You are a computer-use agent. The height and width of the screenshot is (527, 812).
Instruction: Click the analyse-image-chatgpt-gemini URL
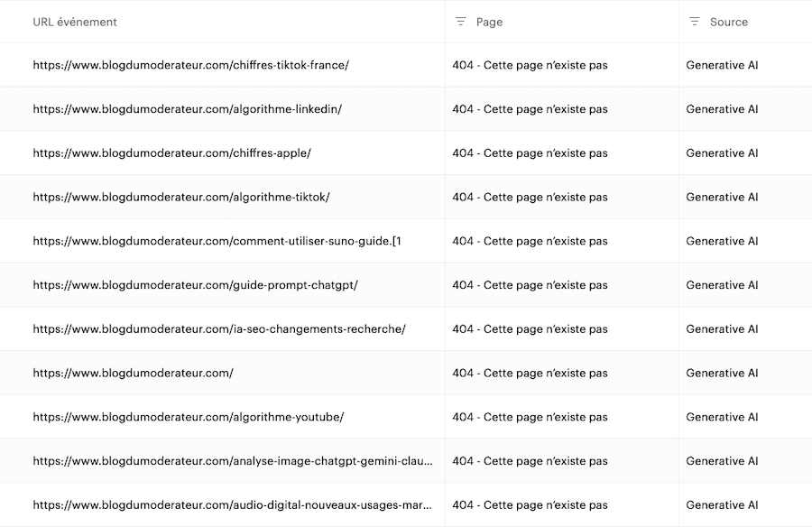click(233, 461)
